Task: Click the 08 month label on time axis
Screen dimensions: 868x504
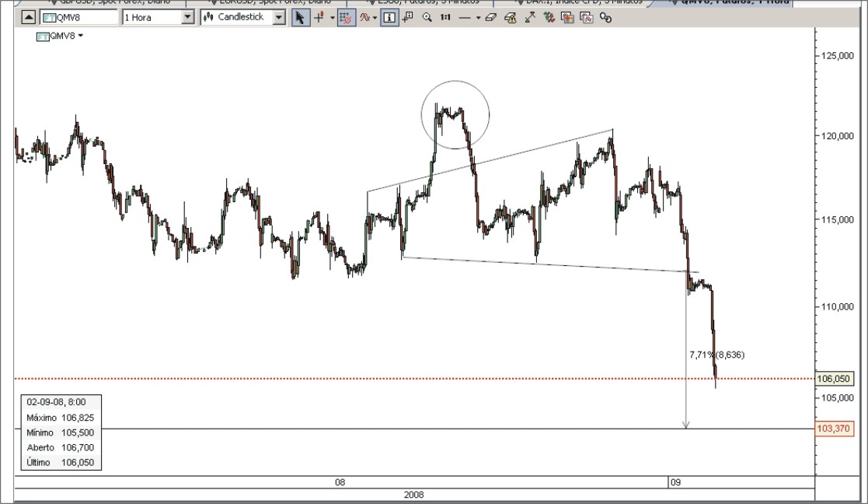Action: point(340,482)
